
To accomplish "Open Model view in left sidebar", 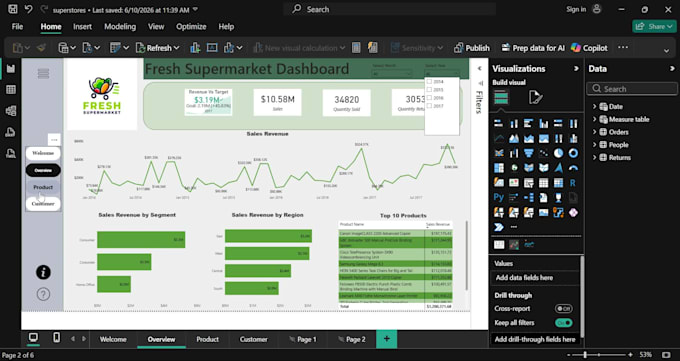I will click(x=11, y=110).
